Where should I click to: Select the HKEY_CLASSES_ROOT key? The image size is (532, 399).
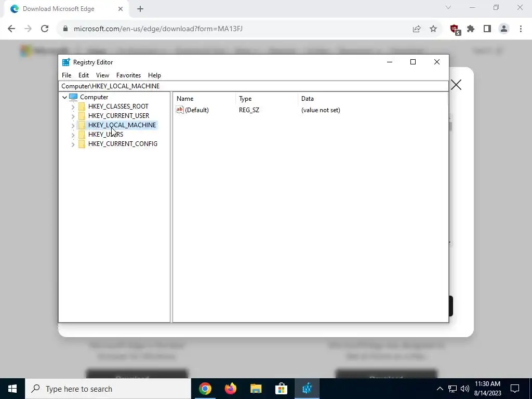118,107
